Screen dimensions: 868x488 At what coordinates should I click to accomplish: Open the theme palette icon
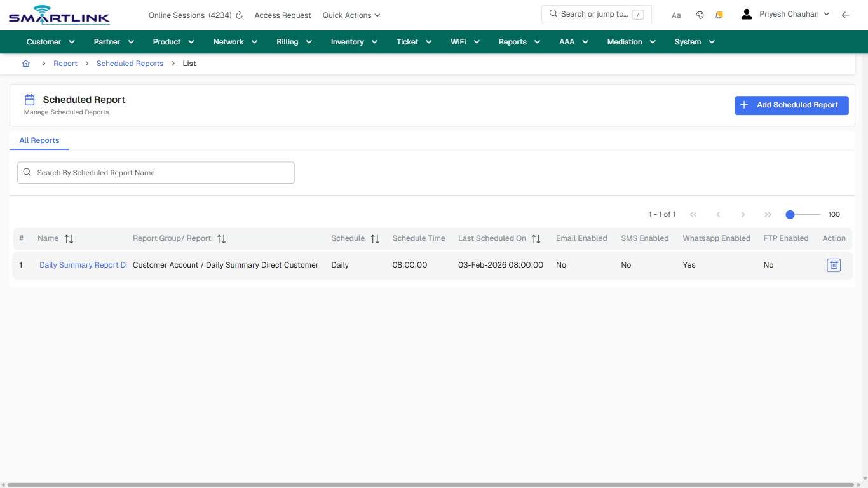[700, 15]
